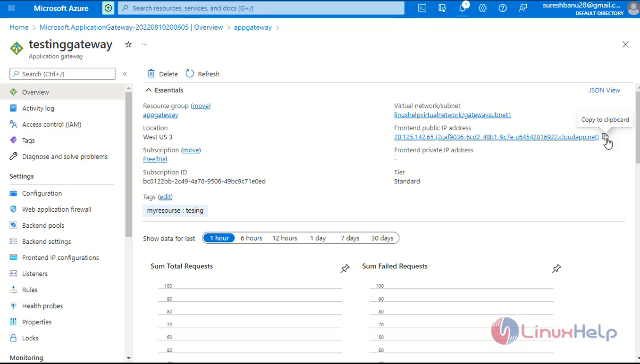Click the user account avatar

[x=632, y=8]
